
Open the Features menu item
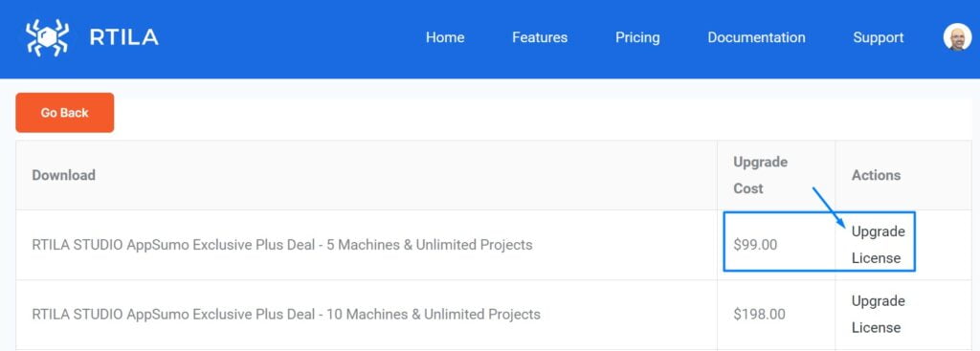pos(540,37)
